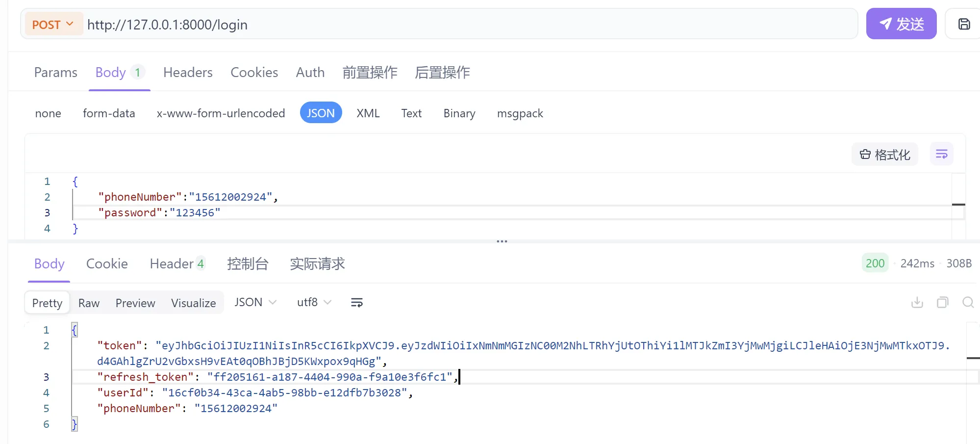Image resolution: width=980 pixels, height=444 pixels.
Task: Select the none body type
Action: [x=48, y=113]
